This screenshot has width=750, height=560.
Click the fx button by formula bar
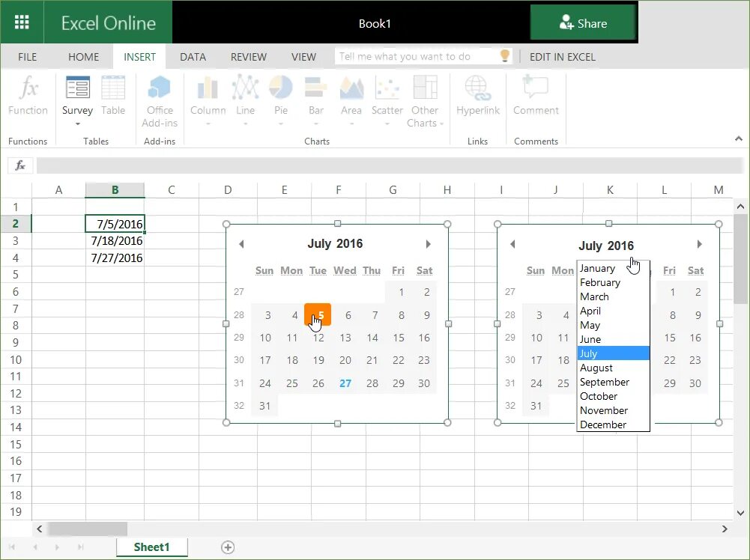click(20, 165)
